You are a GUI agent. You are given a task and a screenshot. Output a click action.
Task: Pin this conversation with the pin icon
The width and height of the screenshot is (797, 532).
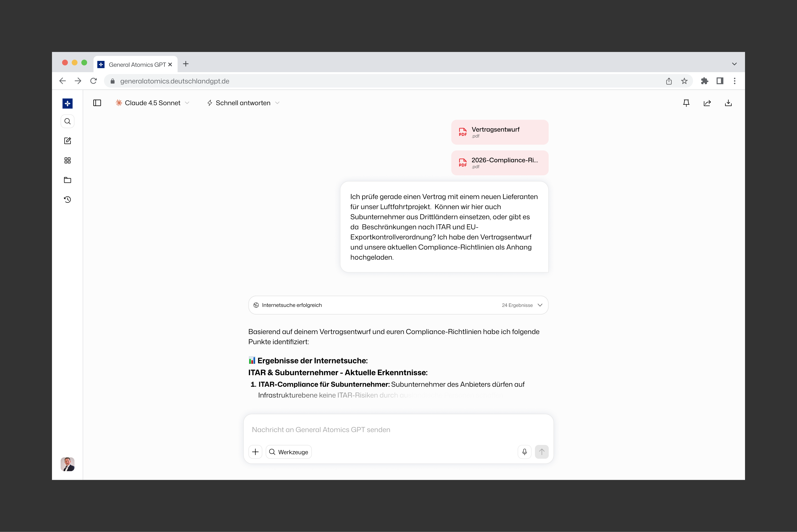click(686, 103)
